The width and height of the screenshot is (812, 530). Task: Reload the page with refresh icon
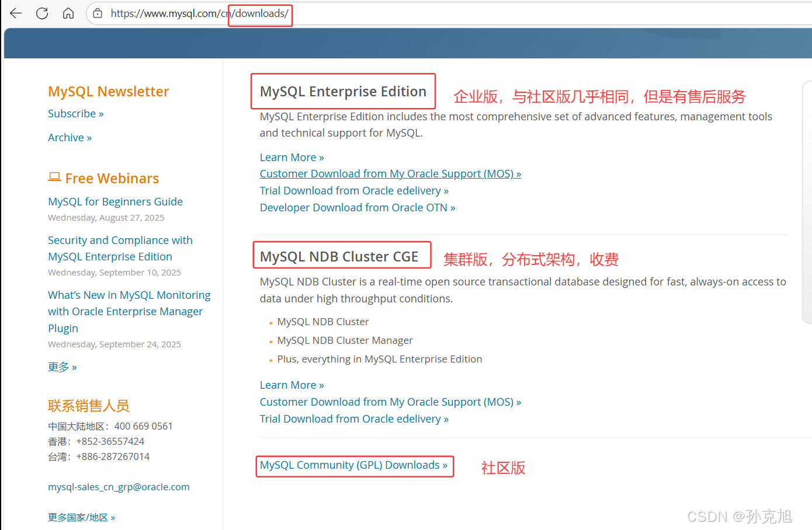pyautogui.click(x=42, y=13)
